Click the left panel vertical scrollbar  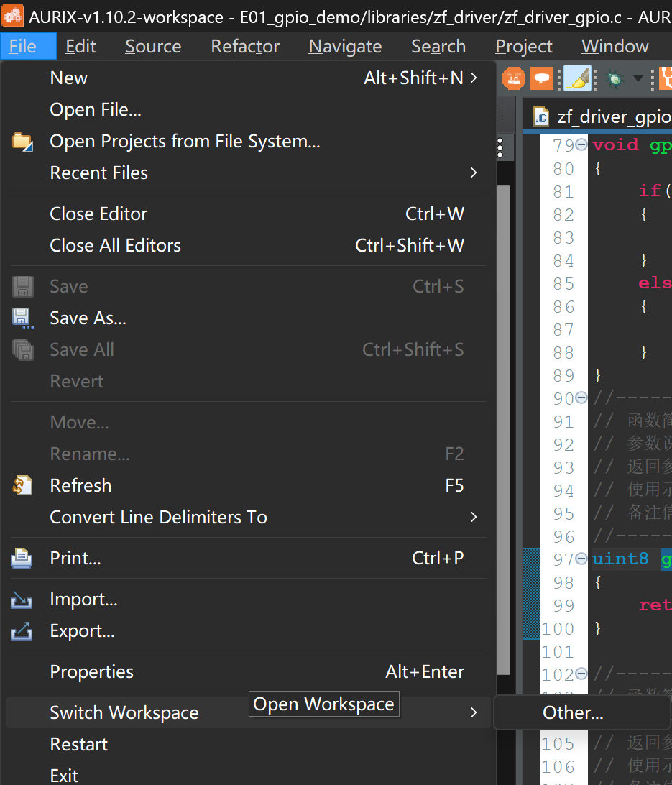(x=504, y=431)
